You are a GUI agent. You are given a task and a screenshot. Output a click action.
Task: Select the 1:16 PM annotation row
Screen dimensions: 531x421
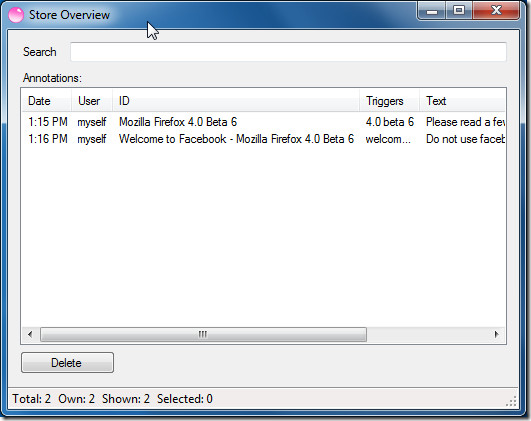click(x=263, y=139)
